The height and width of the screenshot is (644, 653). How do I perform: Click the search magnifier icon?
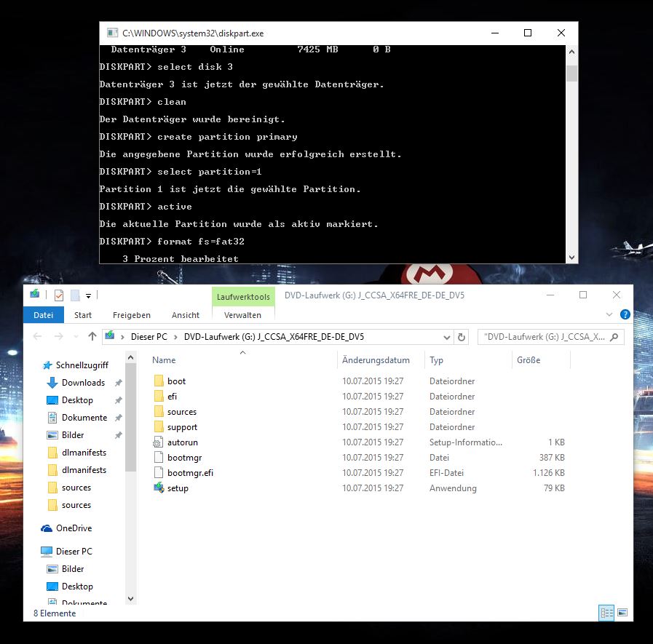click(614, 337)
